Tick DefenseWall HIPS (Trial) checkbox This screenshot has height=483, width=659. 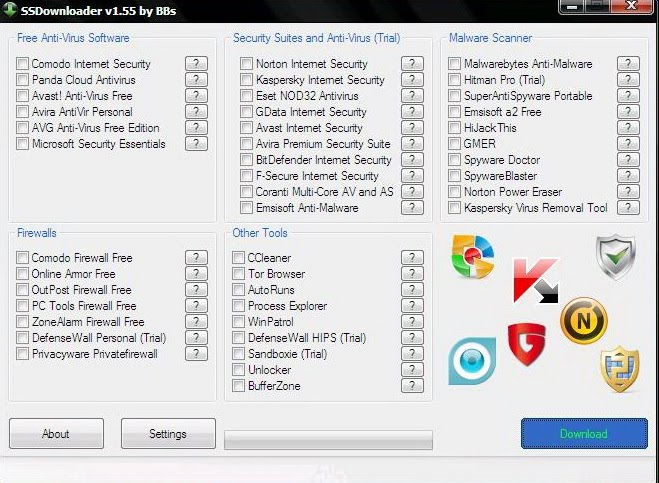pyautogui.click(x=238, y=338)
